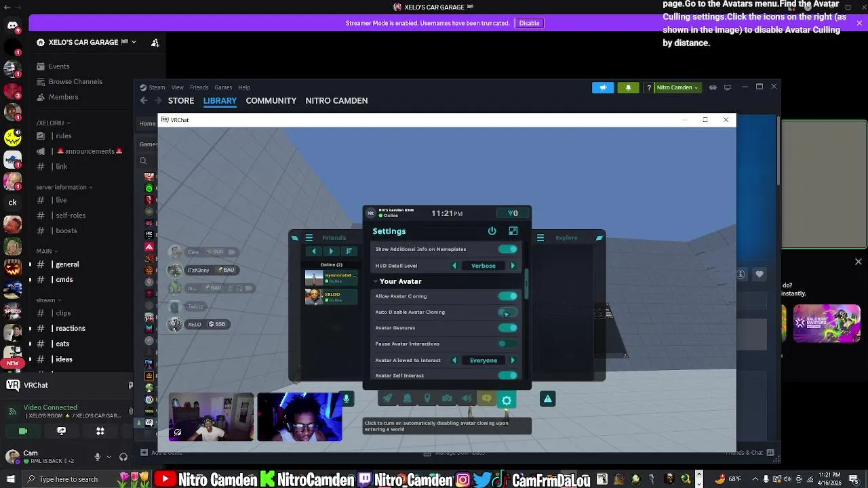The width and height of the screenshot is (868, 488).
Task: Toggle Avatar Gestures switch
Action: (x=507, y=328)
